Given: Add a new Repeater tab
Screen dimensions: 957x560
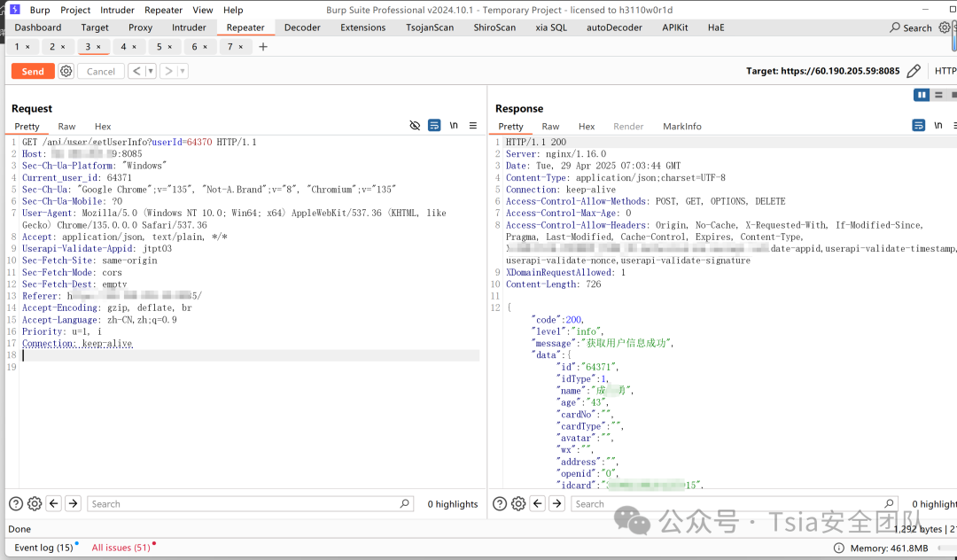Looking at the screenshot, I should point(263,46).
